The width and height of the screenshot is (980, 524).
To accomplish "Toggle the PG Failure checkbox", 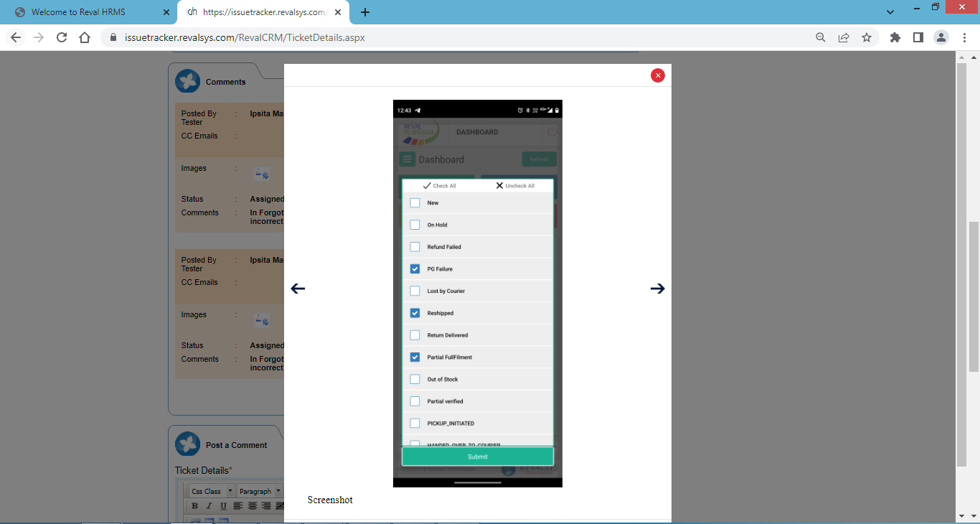I will click(415, 269).
